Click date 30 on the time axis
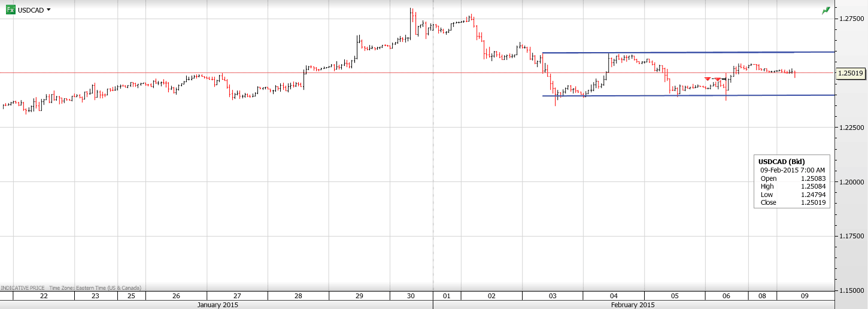This screenshot has height=309, width=868. 411,296
